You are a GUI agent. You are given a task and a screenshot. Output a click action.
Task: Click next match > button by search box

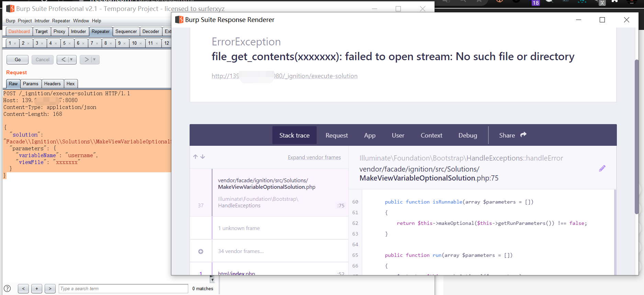(50, 288)
